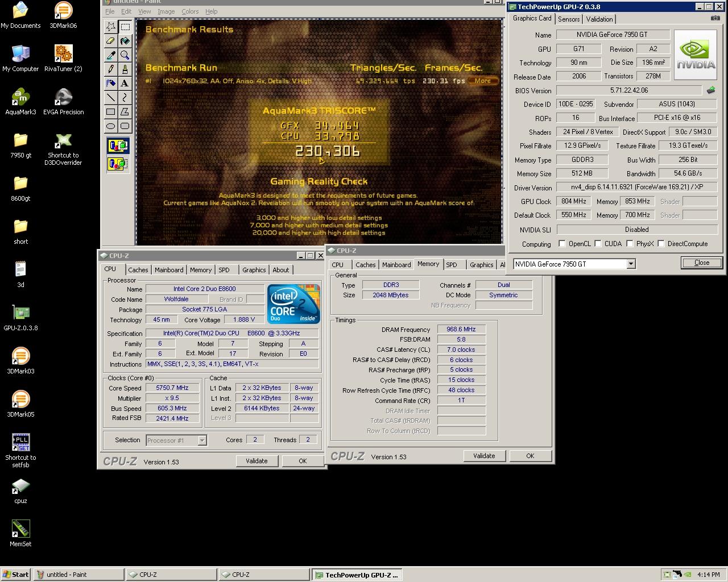Select the Free-Form Select tool in Paint
The image size is (728, 582).
[x=111, y=27]
